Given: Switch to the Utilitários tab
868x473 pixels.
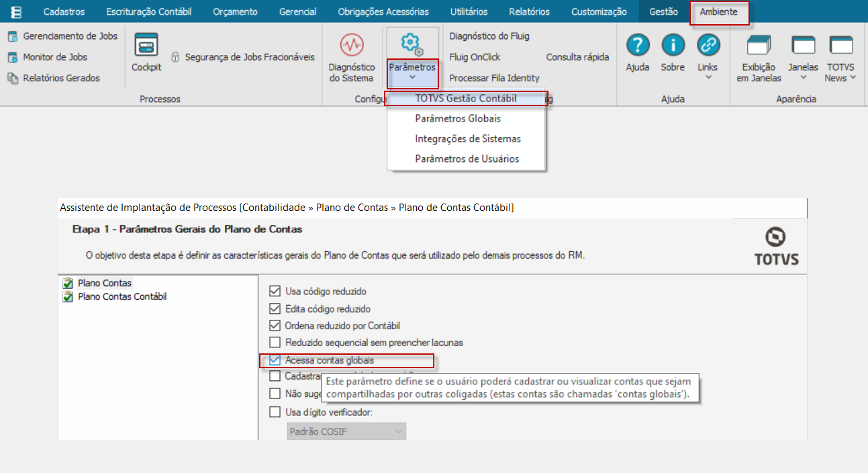Looking at the screenshot, I should pyautogui.click(x=469, y=11).
